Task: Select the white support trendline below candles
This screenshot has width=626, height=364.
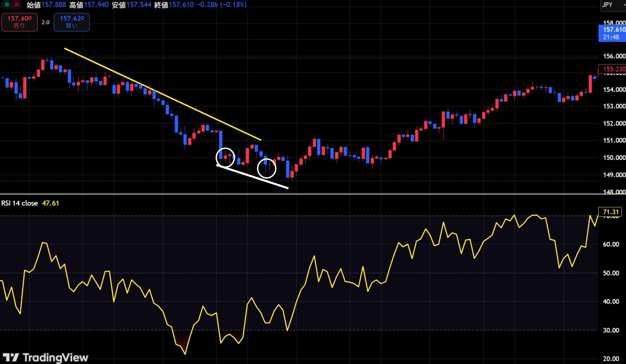Action: pos(252,177)
